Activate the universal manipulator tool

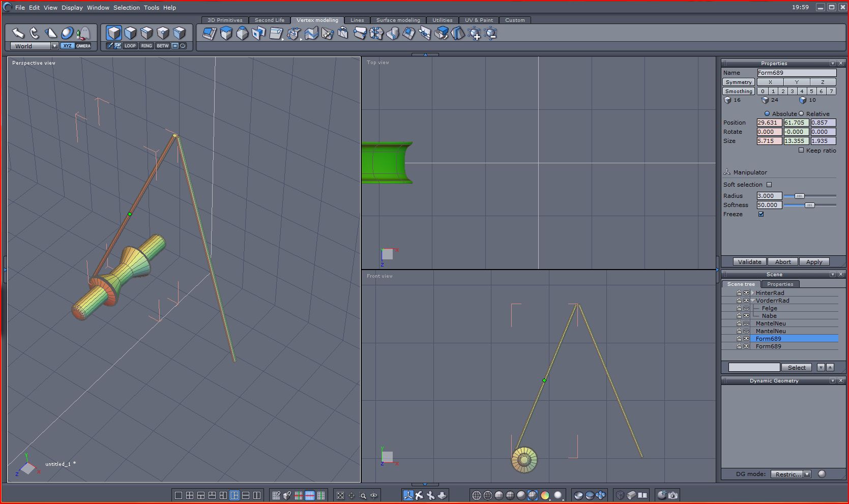tap(67, 34)
